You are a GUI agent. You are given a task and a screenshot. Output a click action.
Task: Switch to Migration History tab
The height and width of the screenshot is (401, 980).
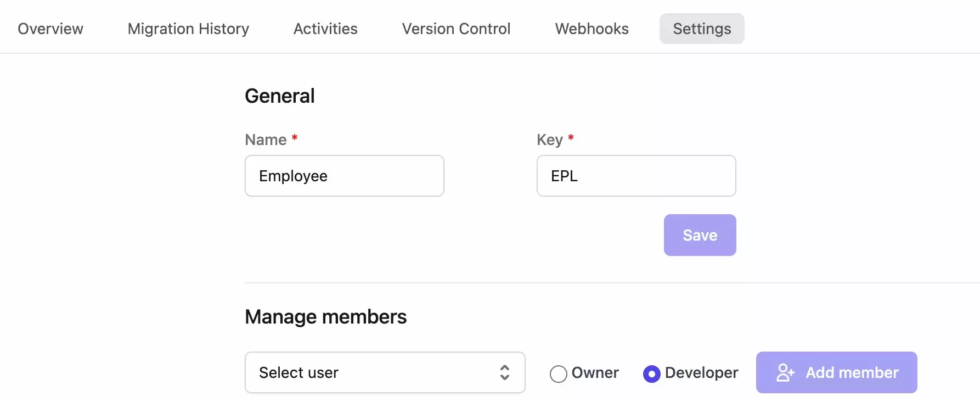pos(188,29)
